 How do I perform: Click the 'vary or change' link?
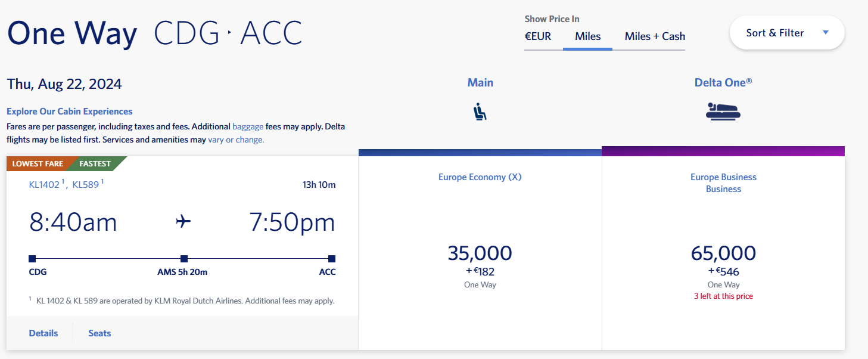point(236,140)
